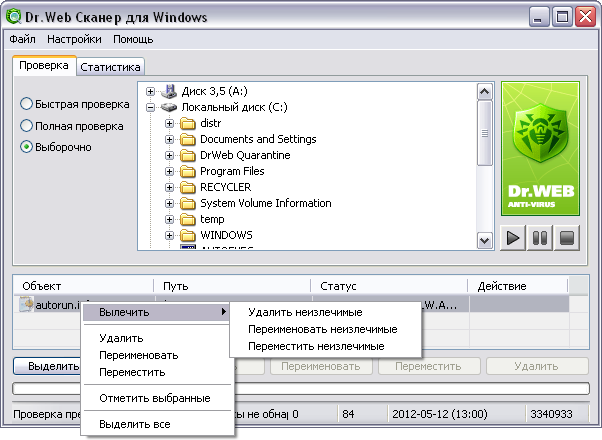Click the temp folder icon

point(188,219)
